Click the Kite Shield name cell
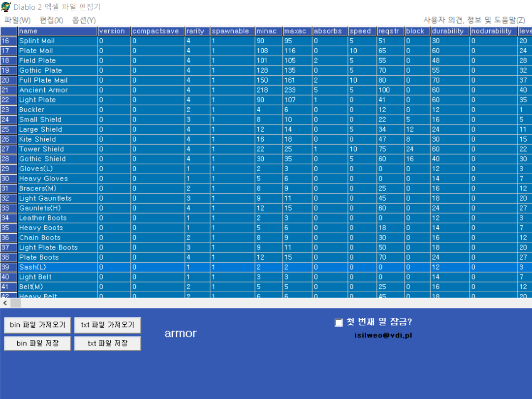The width and height of the screenshot is (532, 399). (x=58, y=139)
